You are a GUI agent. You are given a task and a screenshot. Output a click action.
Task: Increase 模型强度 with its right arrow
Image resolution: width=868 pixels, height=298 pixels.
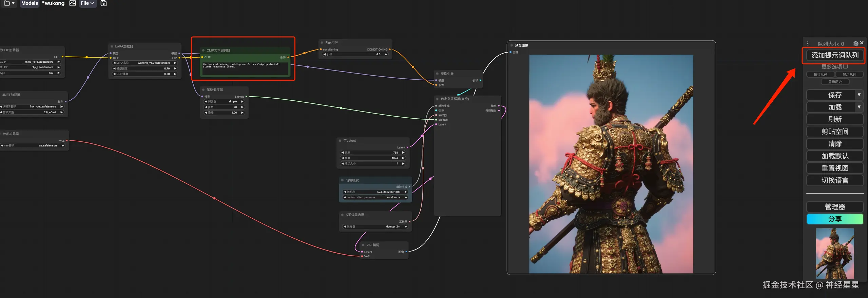point(175,68)
